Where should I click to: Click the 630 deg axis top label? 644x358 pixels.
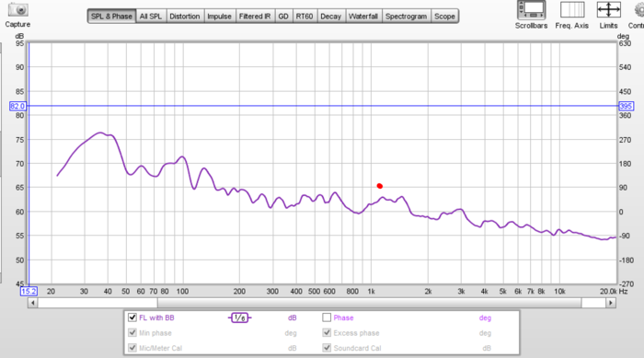625,43
